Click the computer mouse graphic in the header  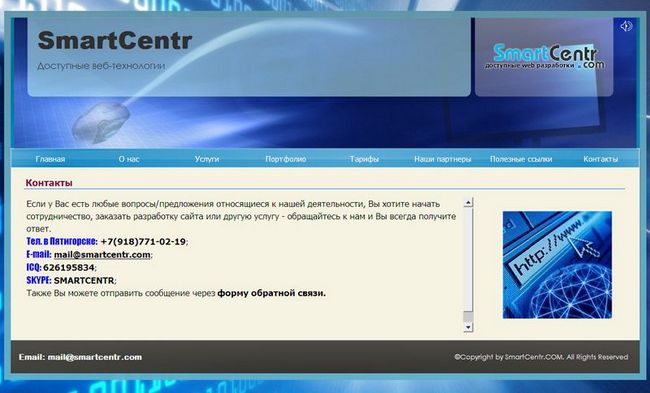[x=101, y=123]
